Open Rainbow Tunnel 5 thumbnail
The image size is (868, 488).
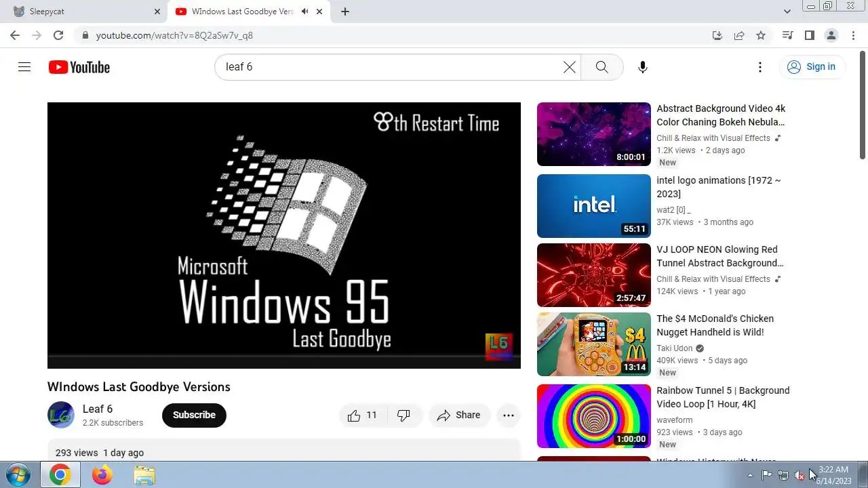(x=594, y=416)
